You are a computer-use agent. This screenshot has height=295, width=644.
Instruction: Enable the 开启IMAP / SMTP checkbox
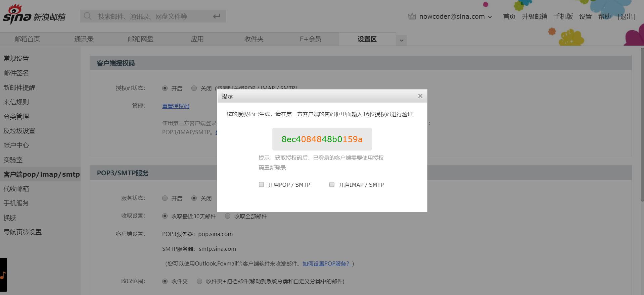332,185
